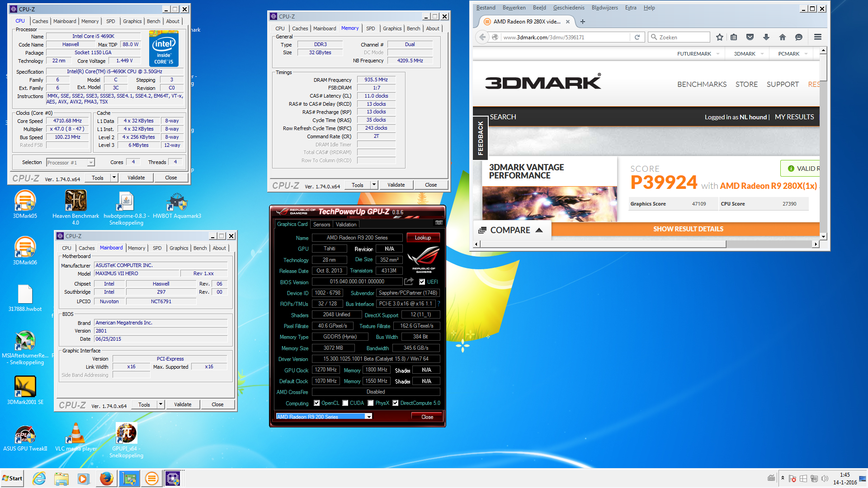This screenshot has width=868, height=488.
Task: Open the MY RESULTS link
Action: pyautogui.click(x=794, y=117)
